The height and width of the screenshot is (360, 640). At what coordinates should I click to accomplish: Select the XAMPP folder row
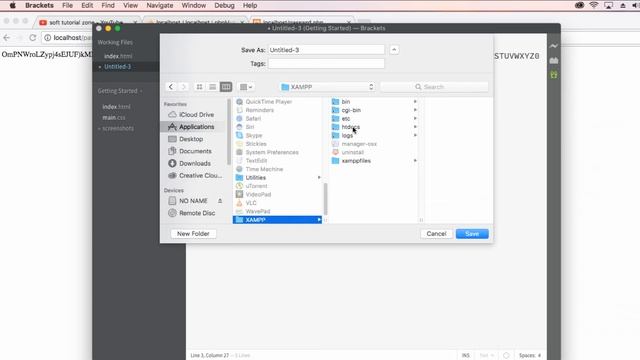[x=278, y=220]
